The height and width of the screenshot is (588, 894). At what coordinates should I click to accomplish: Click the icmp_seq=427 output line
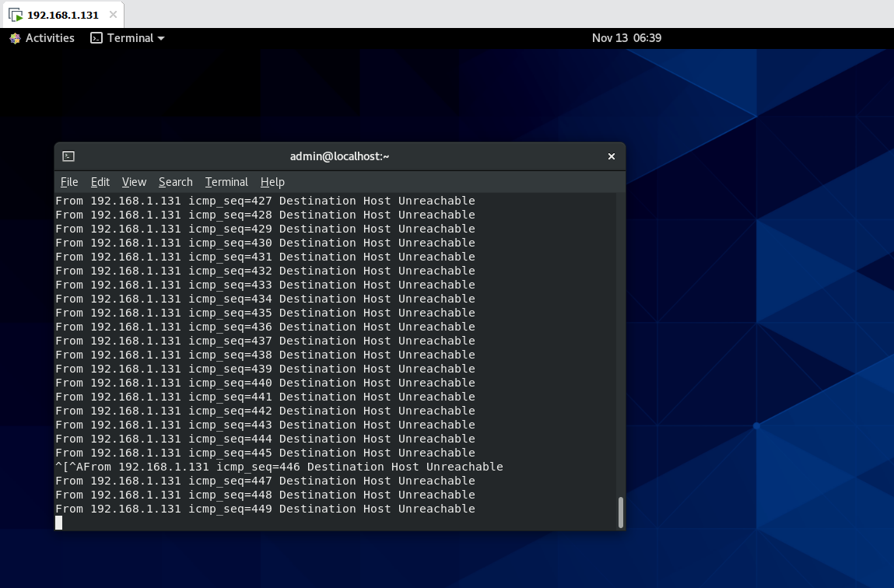click(x=265, y=201)
